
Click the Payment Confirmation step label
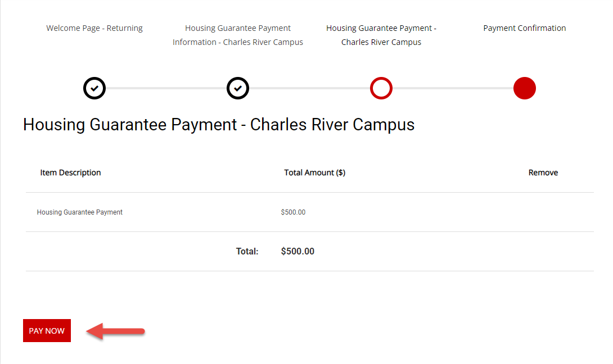[x=524, y=28]
